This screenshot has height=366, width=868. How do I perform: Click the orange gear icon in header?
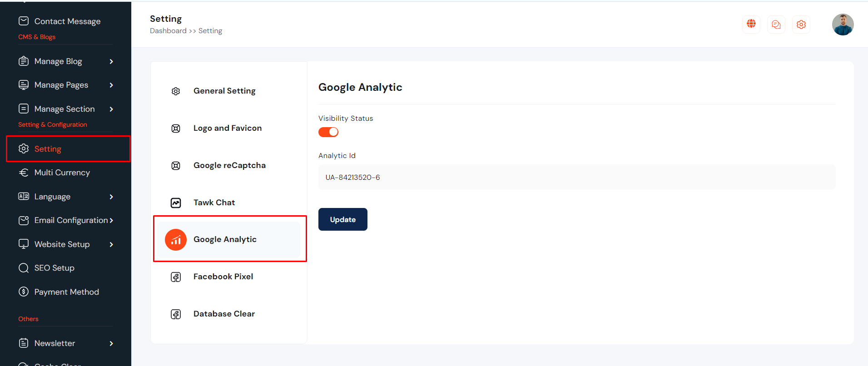(x=801, y=25)
